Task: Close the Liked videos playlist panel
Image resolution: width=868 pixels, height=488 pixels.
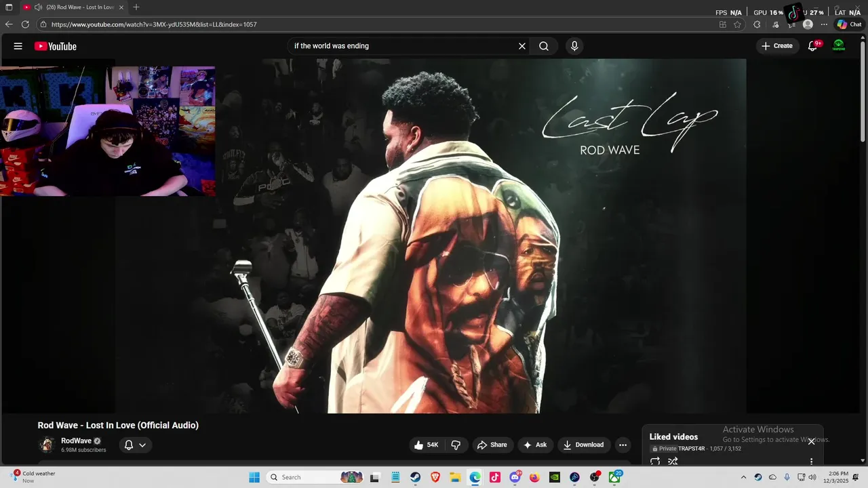Action: click(x=811, y=441)
